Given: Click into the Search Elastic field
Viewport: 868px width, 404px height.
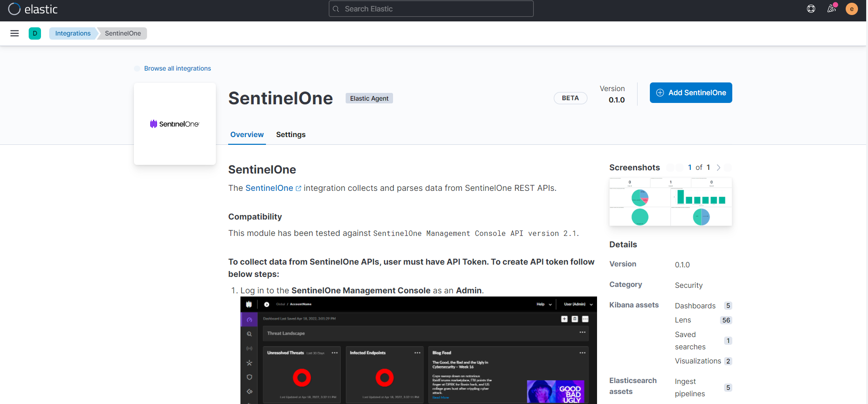Looking at the screenshot, I should (x=431, y=9).
